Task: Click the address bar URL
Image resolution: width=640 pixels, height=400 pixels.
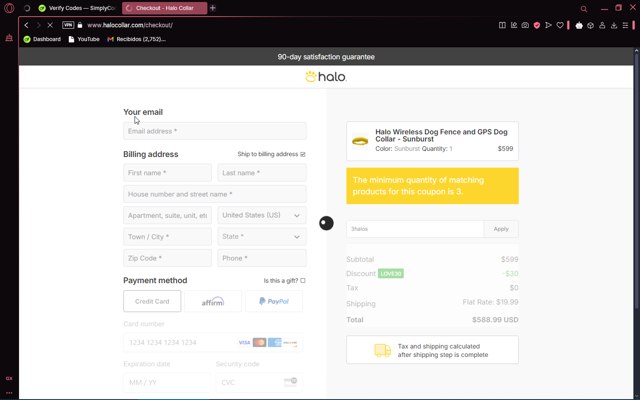Action: tap(130, 25)
